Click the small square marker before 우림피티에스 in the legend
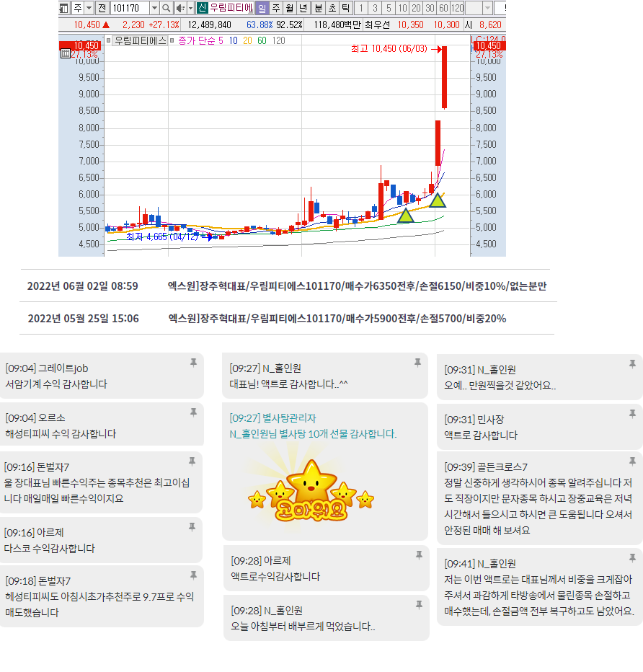This screenshot has height=672, width=643. click(108, 40)
